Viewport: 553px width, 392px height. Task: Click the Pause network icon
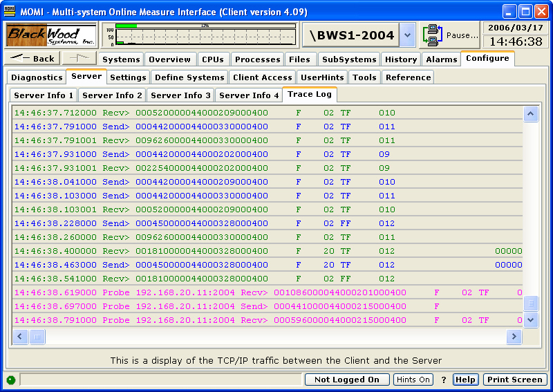click(433, 35)
